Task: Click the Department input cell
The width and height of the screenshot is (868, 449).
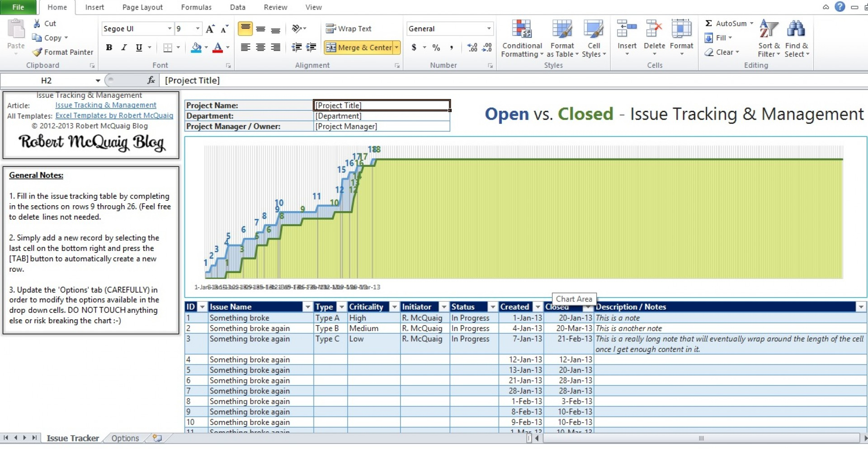Action: [382, 116]
